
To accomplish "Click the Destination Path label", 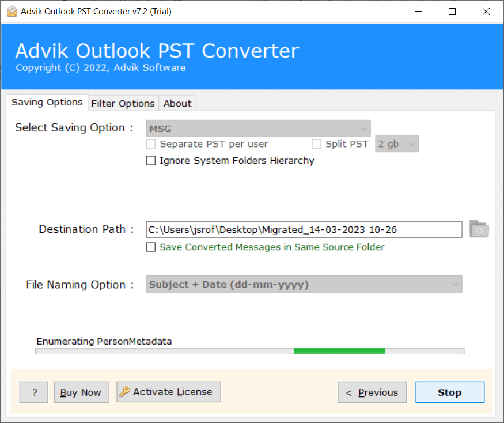I will (86, 229).
